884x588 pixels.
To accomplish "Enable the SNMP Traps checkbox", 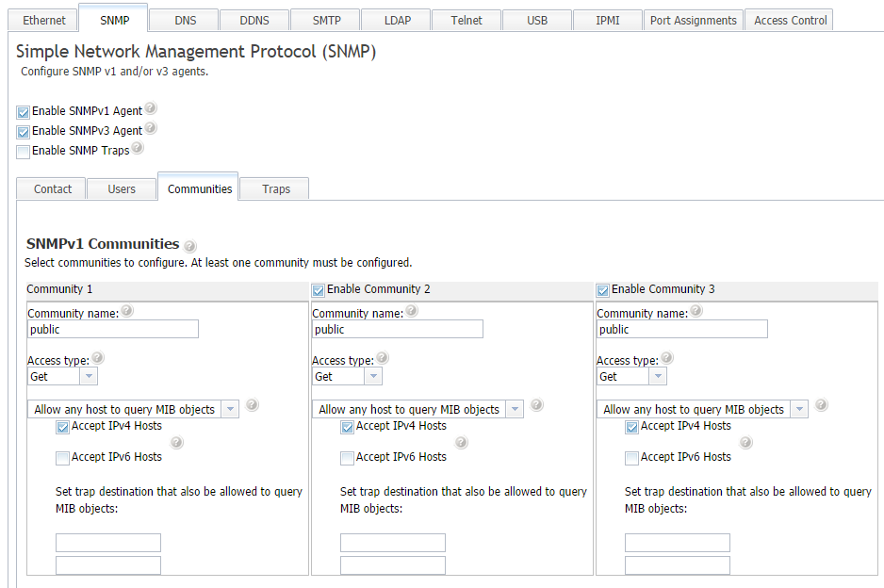I will pos(24,151).
